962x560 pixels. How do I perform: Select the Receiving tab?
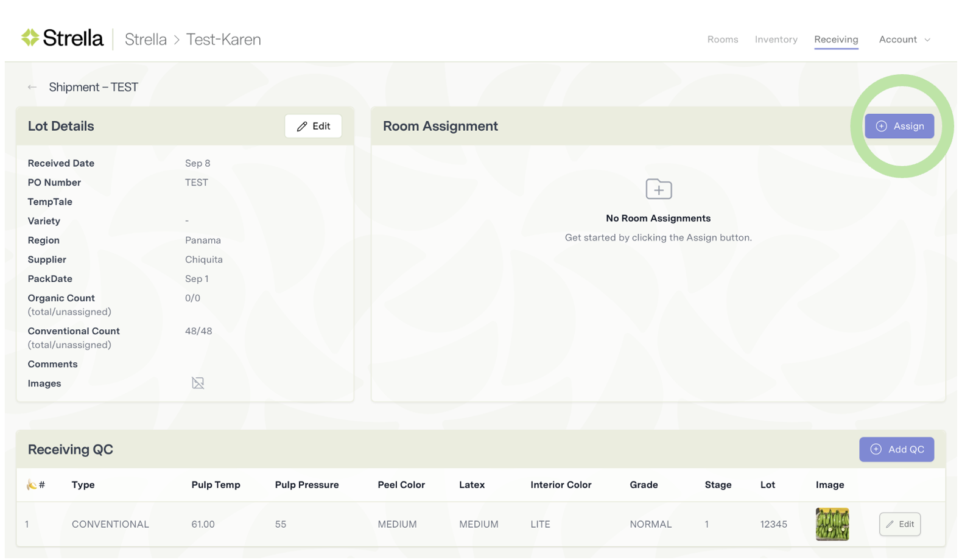coord(836,40)
